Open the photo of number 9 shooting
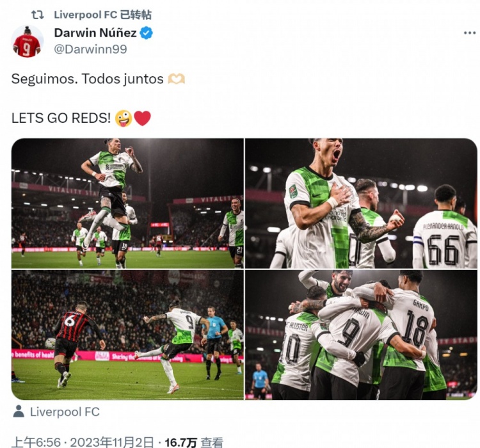480x448 pixels. point(127,335)
